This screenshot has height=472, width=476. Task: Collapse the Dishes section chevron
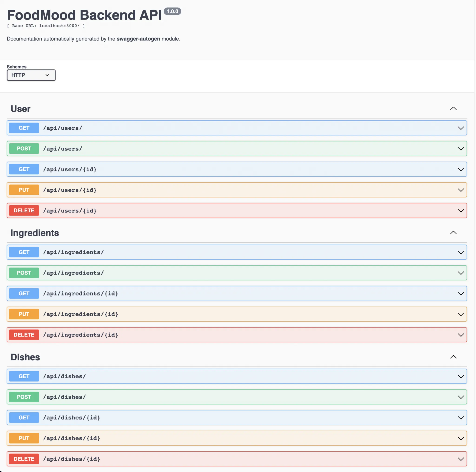[x=453, y=357]
